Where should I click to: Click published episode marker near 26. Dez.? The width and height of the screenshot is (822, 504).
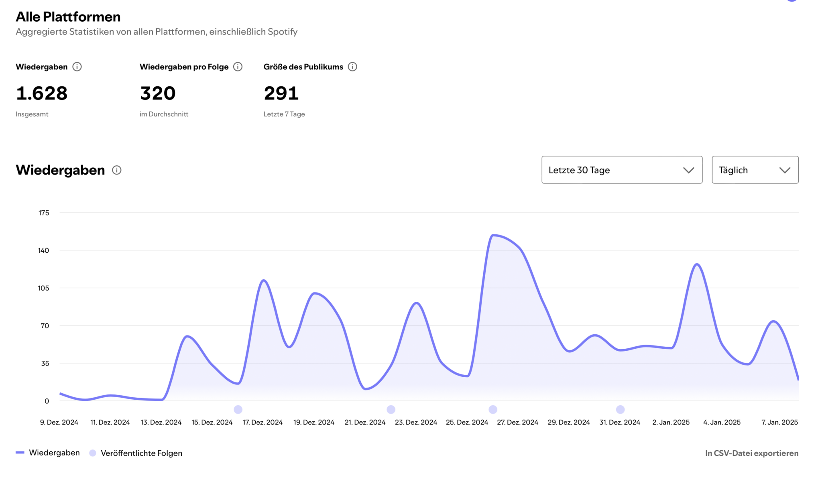(493, 409)
